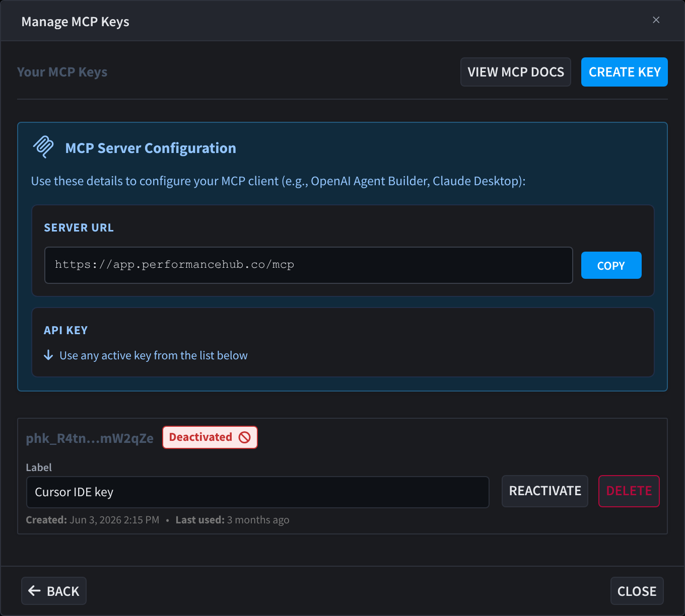Create a new MCP key
This screenshot has width=685, height=616.
coord(625,72)
